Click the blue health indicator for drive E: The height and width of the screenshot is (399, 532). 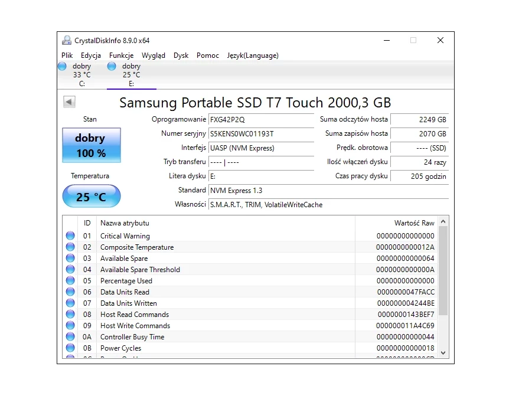pos(111,66)
